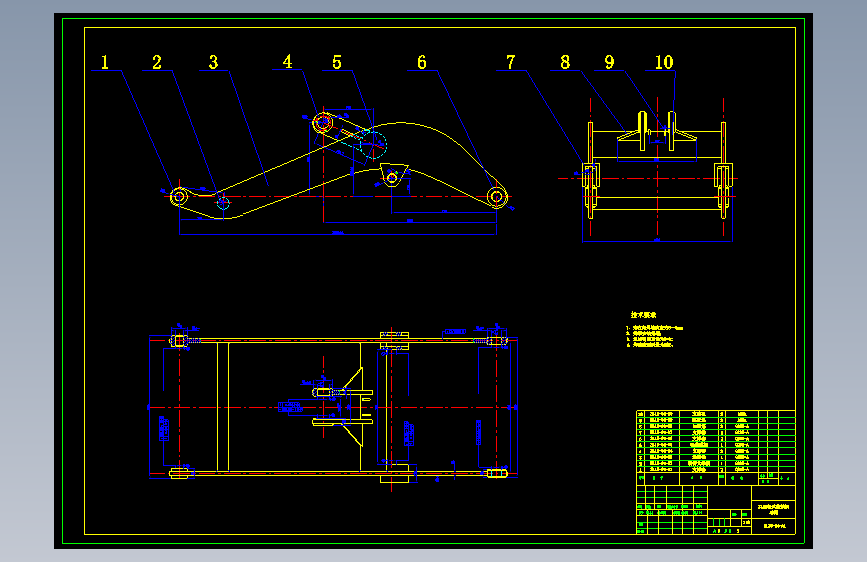Click part callout number 10
Screen dimensions: 867x562
(664, 62)
